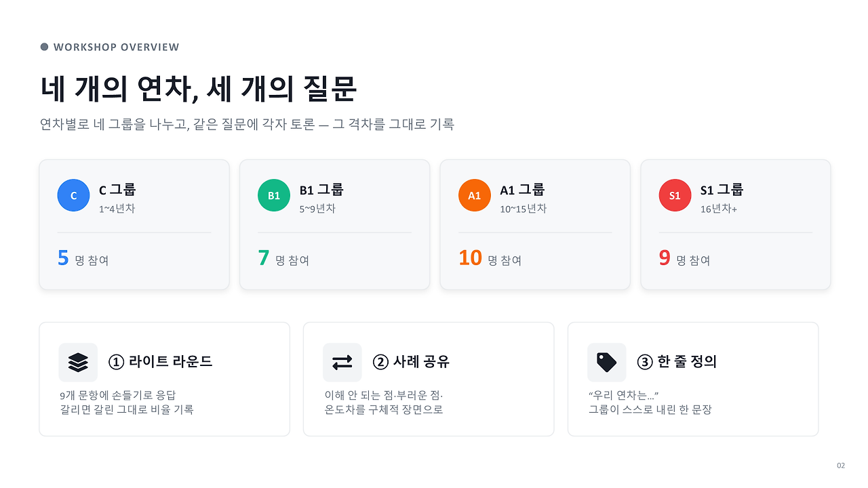Select the slide title 네 개의 연차, 세 개의 질문
The image size is (868, 488).
(199, 89)
